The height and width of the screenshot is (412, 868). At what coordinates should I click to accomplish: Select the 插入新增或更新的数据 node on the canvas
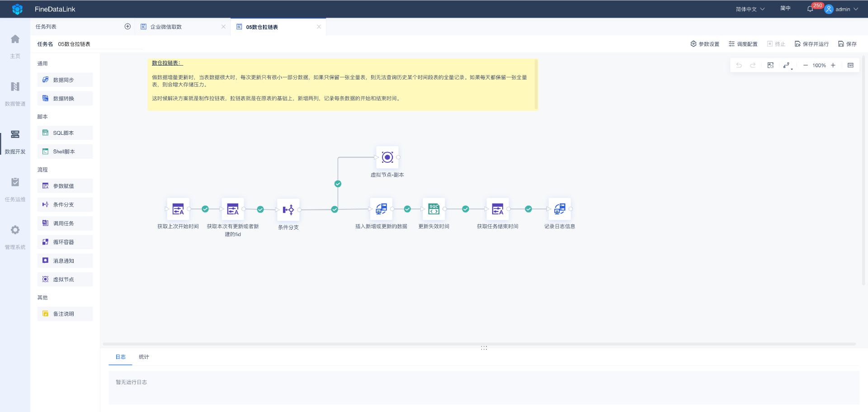point(381,209)
